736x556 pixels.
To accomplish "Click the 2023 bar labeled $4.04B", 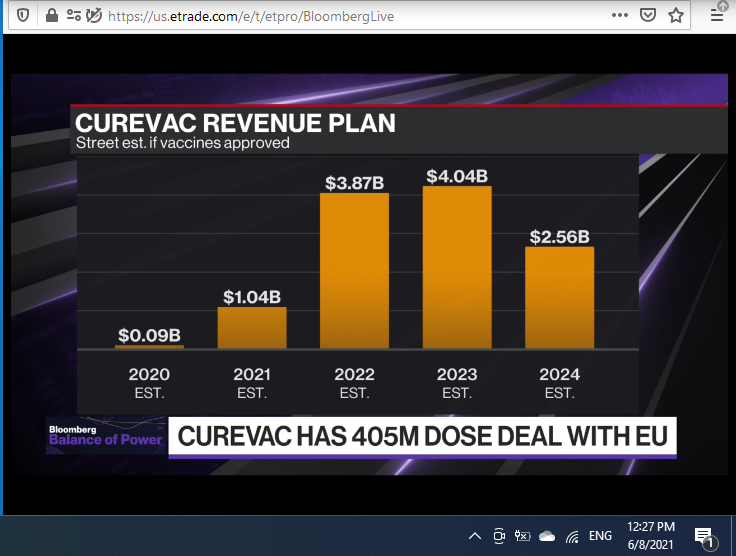I will point(457,267).
